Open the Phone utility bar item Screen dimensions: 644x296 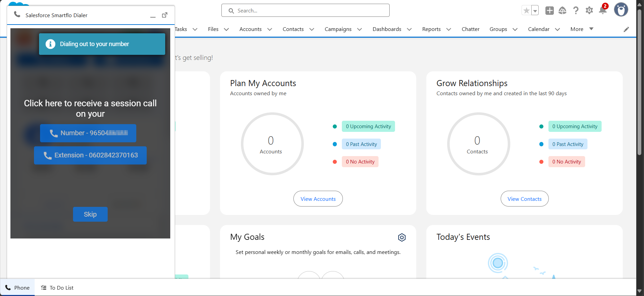[x=17, y=288]
